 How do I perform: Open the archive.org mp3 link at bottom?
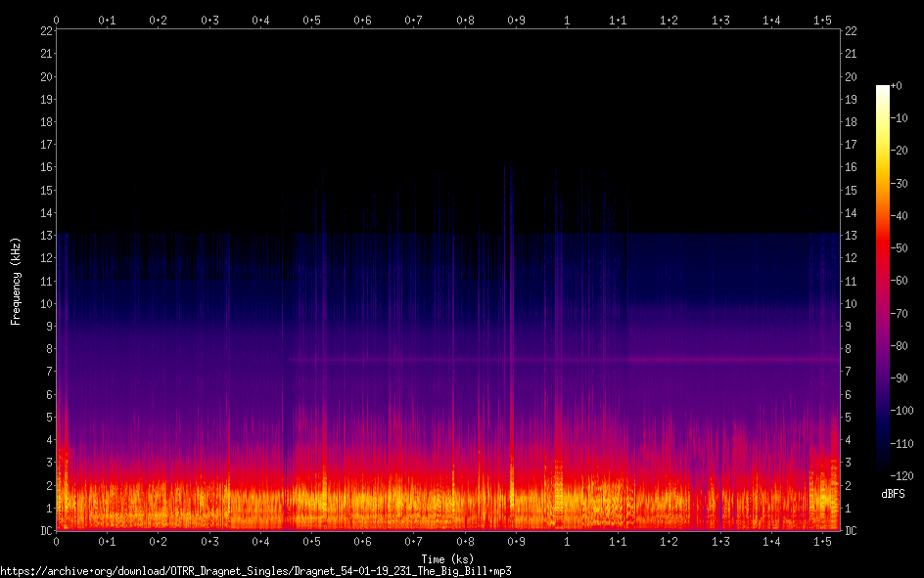(x=255, y=570)
